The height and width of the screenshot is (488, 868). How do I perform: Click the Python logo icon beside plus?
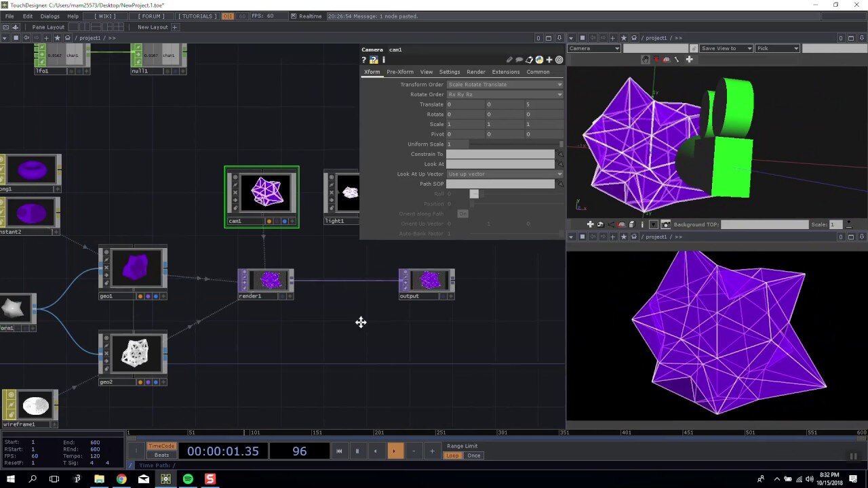pyautogui.click(x=539, y=60)
